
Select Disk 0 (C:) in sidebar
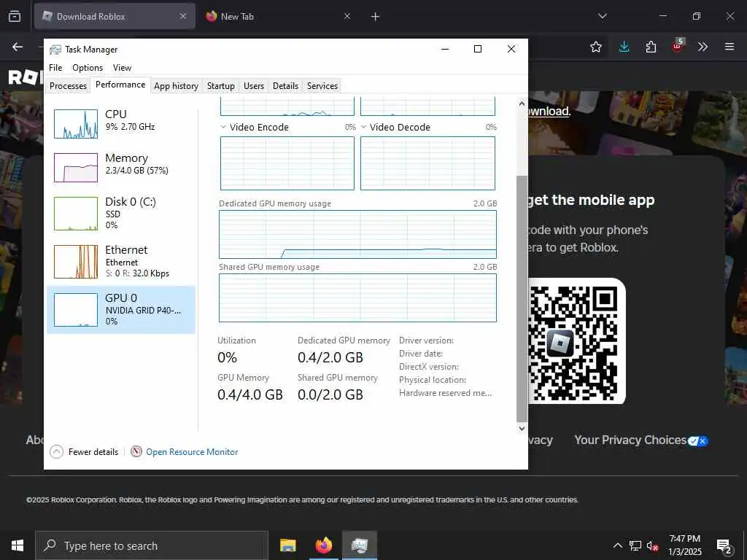point(121,214)
